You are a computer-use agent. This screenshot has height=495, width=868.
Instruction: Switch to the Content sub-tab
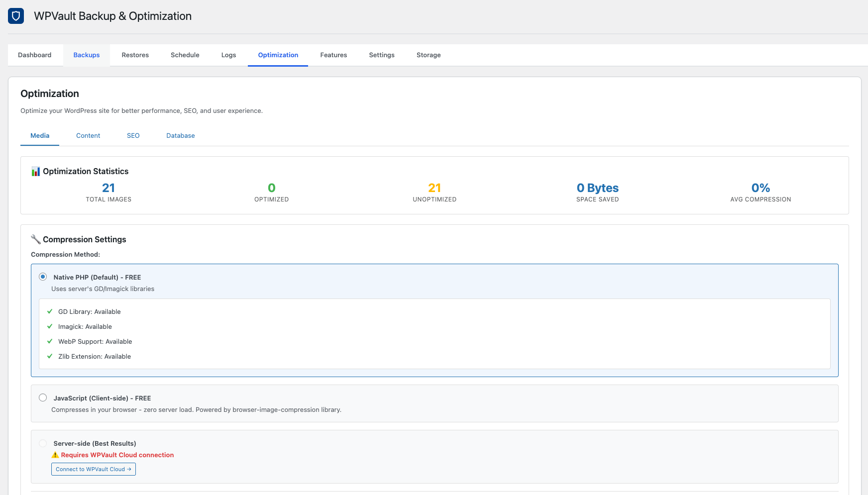coord(88,136)
